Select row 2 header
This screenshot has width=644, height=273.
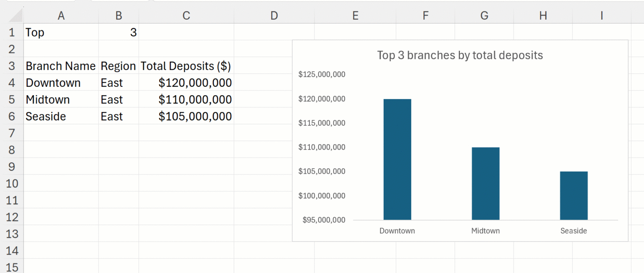[12, 49]
